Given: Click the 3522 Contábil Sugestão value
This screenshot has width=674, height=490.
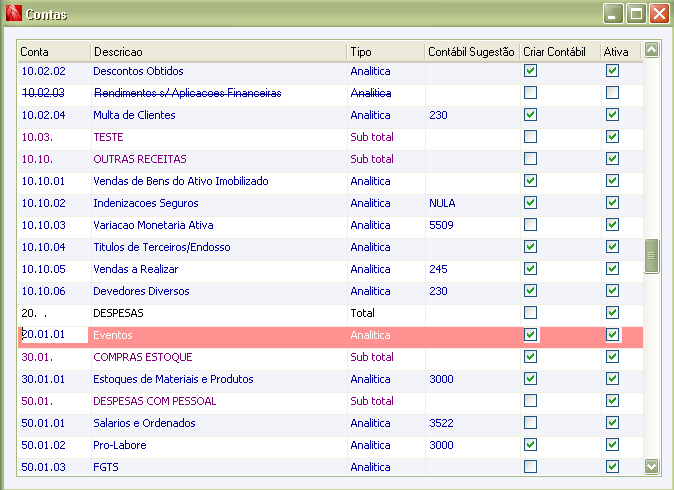Looking at the screenshot, I should pos(441,423).
